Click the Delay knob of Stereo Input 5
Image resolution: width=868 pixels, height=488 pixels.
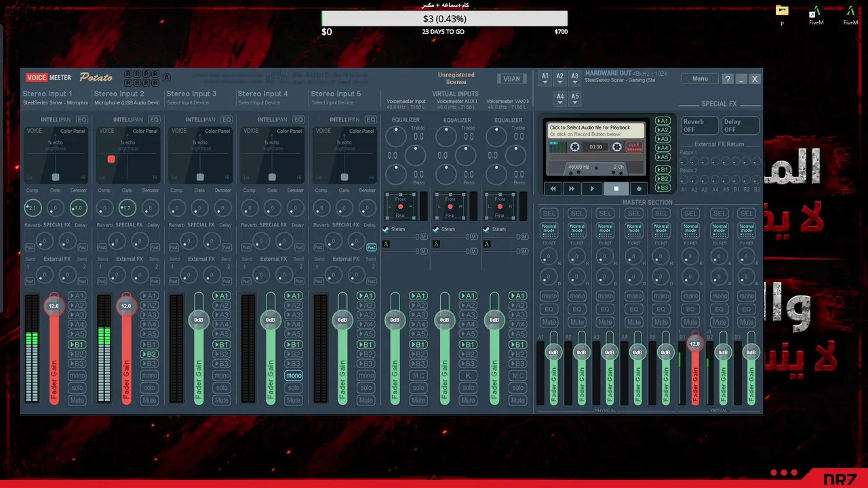(x=356, y=241)
